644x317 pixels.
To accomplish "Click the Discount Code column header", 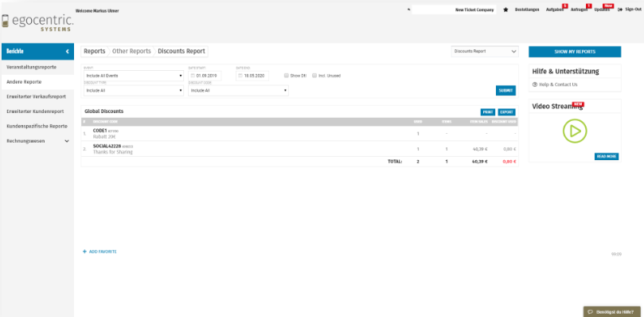I will coord(105,122).
